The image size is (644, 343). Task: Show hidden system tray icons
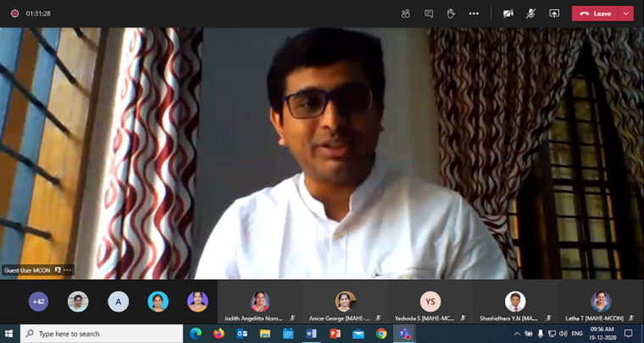[518, 334]
